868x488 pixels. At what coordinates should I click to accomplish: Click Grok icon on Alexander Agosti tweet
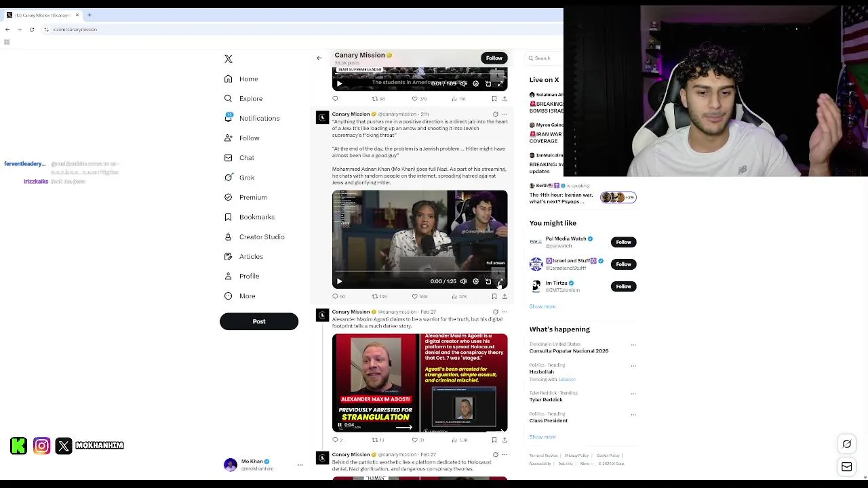(x=495, y=312)
